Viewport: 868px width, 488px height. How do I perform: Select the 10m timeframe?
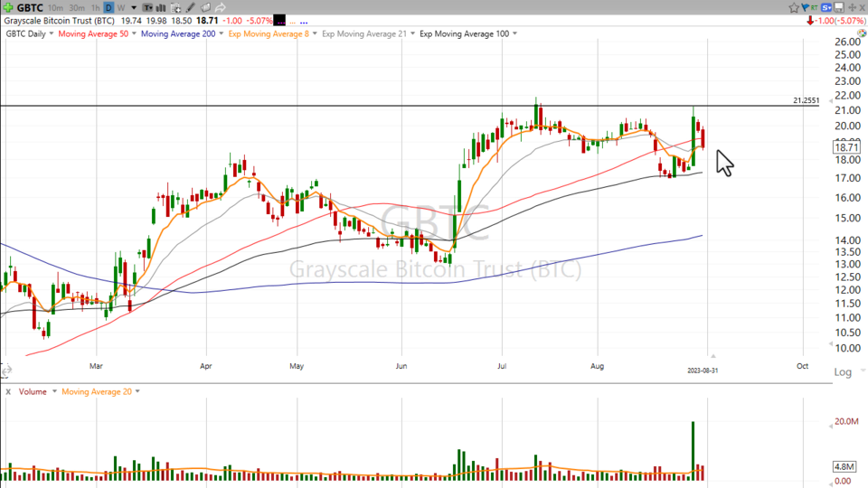[55, 8]
